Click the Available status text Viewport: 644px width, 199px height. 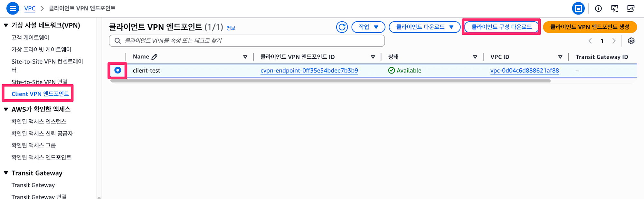click(409, 70)
